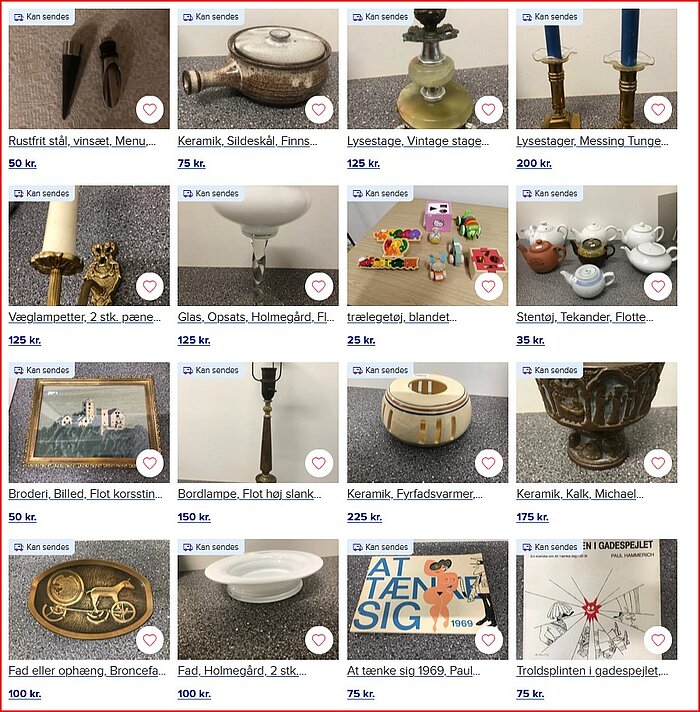Click heart icon on Fad eller ophæng listing
700x712 pixels.
[x=150, y=639]
